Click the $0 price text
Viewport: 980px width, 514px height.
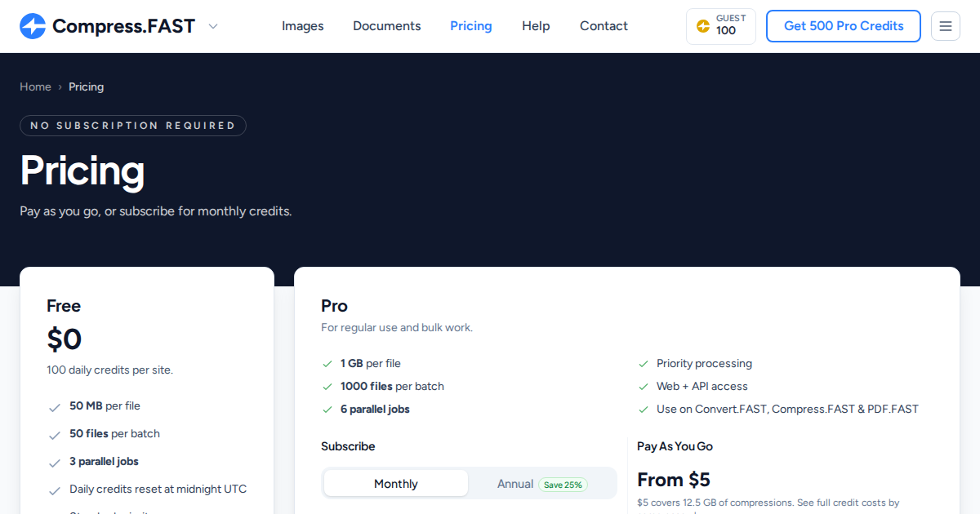(65, 339)
